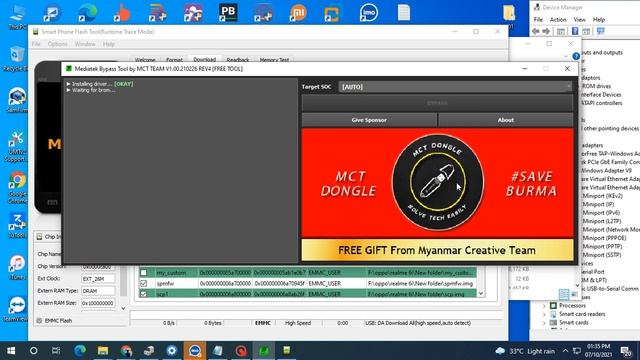Open Options menu in Smart Phone Flash Tool
The height and width of the screenshot is (360, 640).
click(x=57, y=44)
